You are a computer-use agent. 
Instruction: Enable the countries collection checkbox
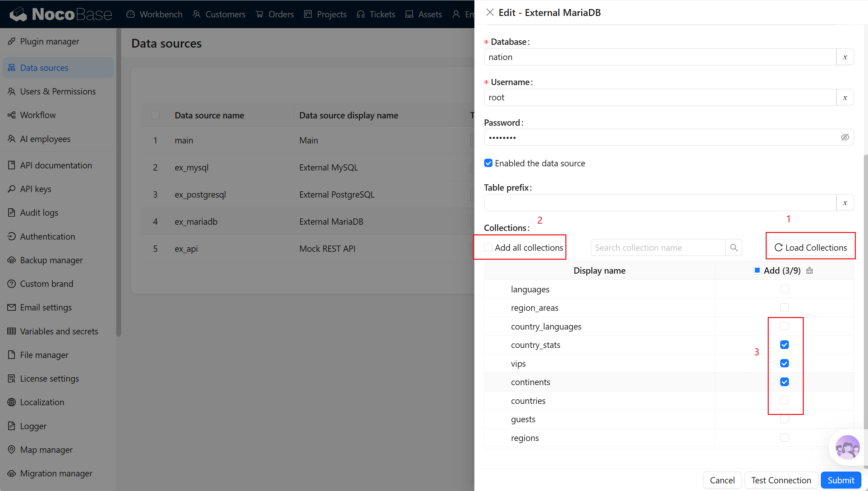point(784,400)
